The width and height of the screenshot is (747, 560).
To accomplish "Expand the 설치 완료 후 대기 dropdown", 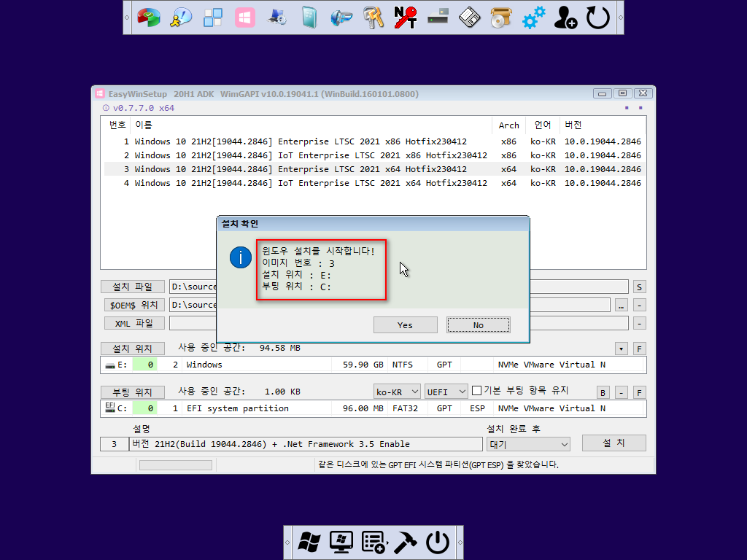I will pos(528,444).
